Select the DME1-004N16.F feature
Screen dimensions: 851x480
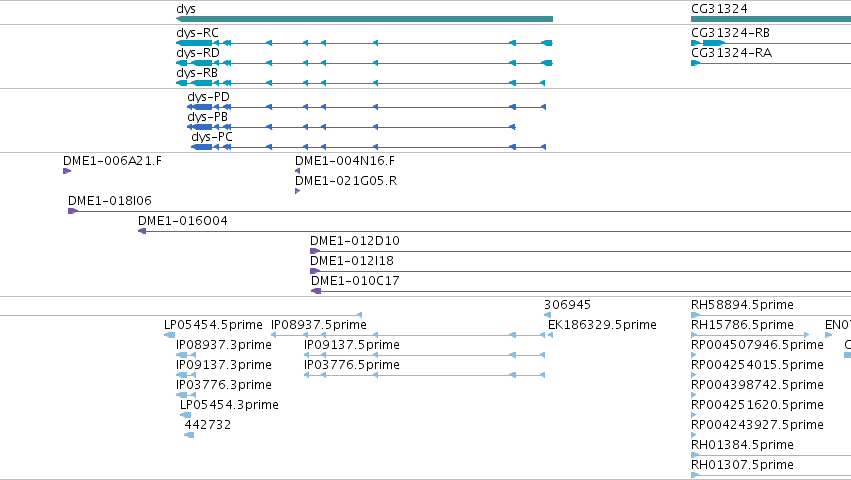pos(345,161)
